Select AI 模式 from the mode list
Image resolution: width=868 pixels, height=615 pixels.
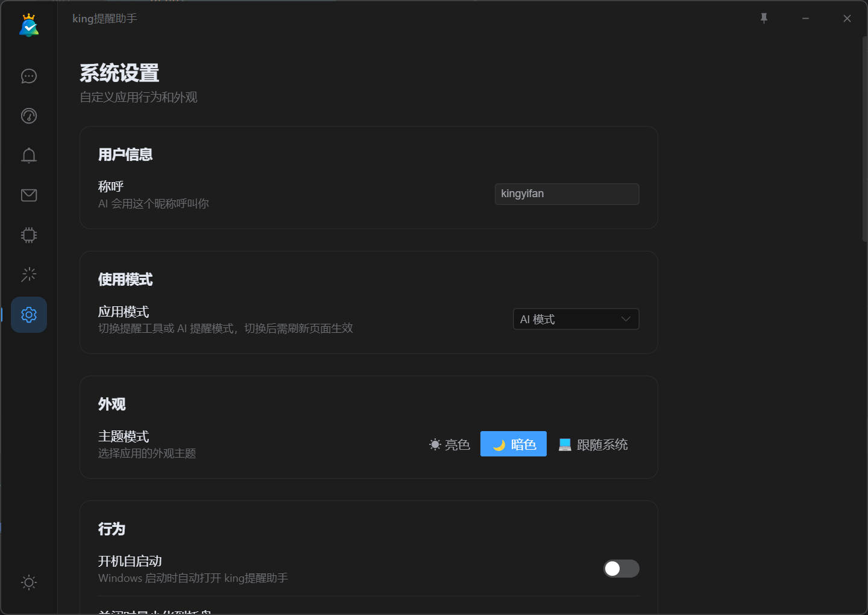click(576, 319)
